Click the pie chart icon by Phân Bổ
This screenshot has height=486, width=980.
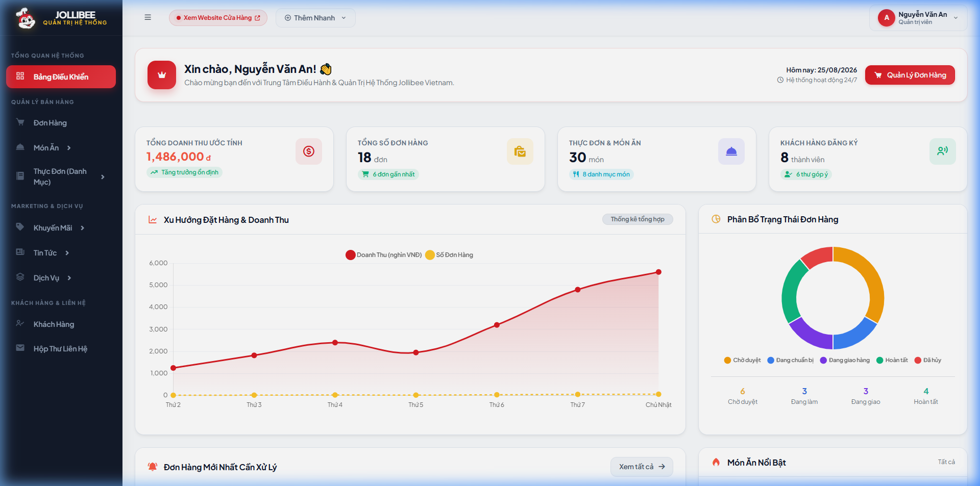(x=716, y=219)
